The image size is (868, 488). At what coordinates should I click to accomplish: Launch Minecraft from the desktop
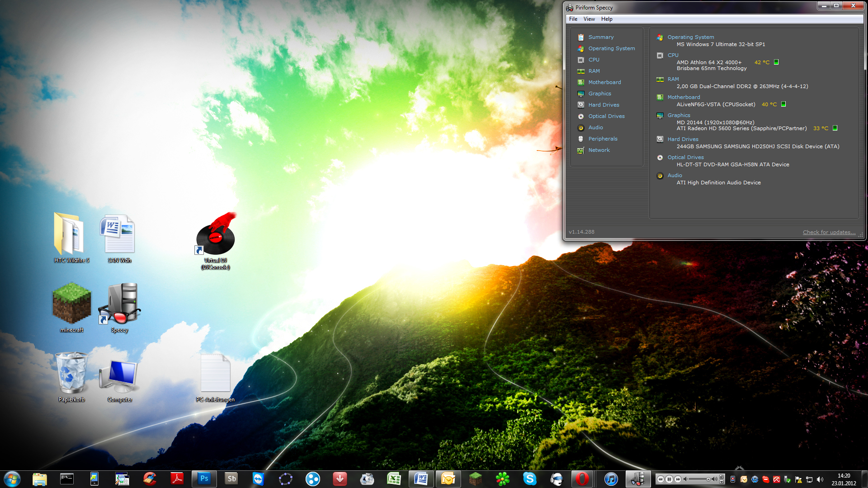71,303
